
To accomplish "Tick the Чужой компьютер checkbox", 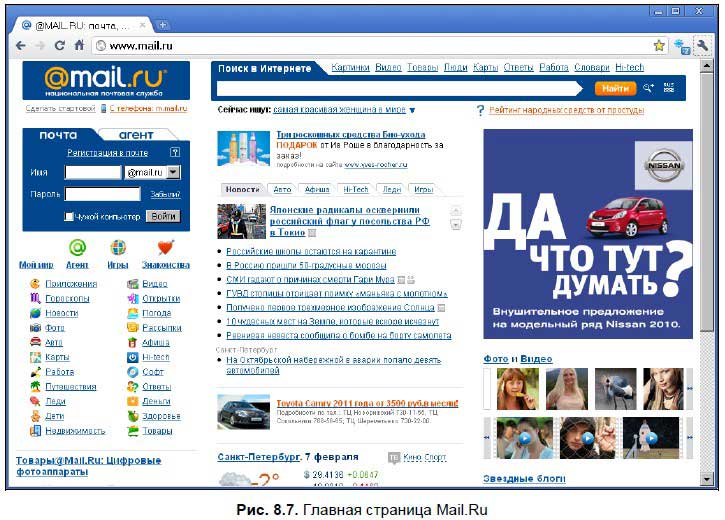I will click(69, 216).
